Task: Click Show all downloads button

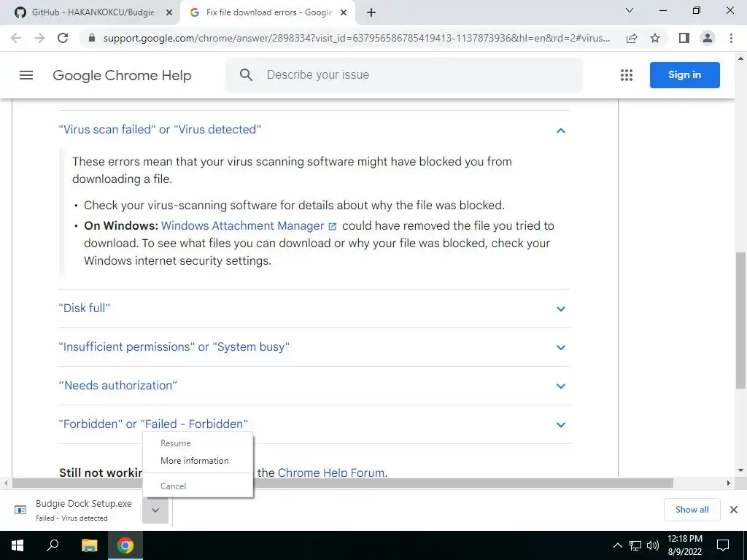Action: pos(692,510)
